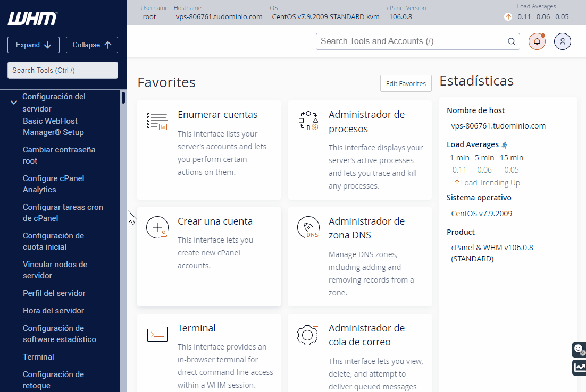Click the Edit Favorites button
Viewport: 586px width, 392px height.
tap(406, 83)
